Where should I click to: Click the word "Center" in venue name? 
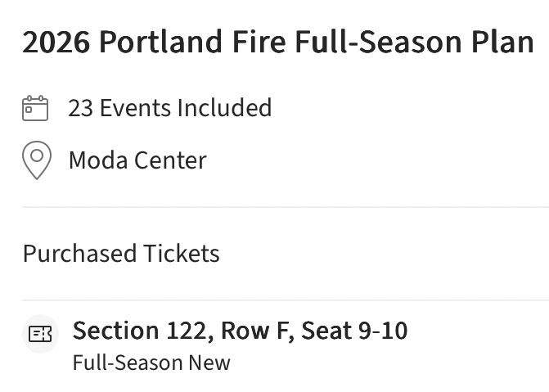(x=171, y=160)
